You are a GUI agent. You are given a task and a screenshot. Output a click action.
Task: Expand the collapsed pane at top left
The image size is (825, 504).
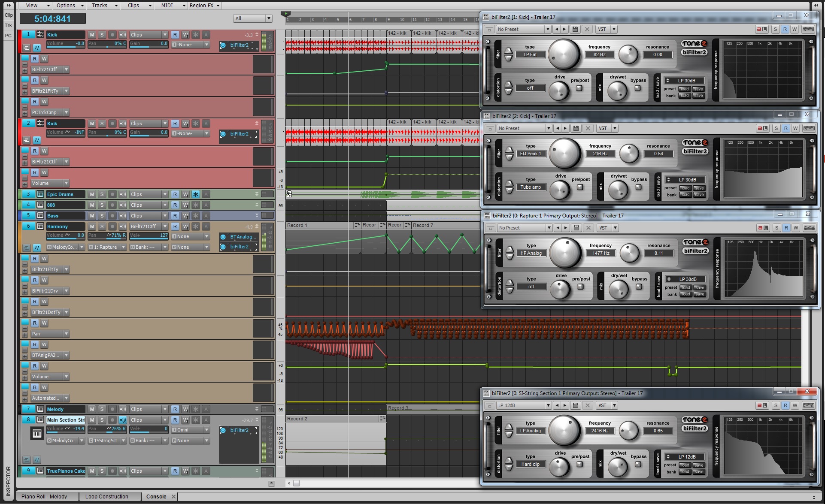[x=9, y=6]
